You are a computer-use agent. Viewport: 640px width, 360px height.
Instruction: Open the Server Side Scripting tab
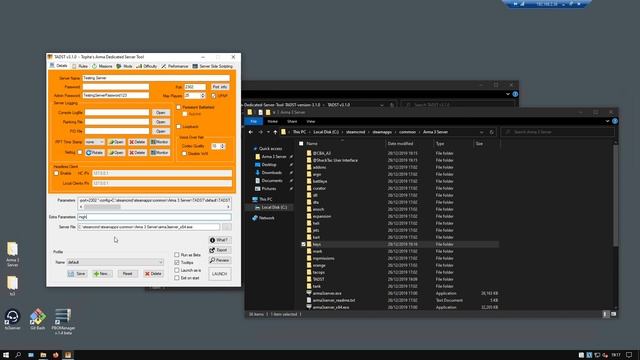pyautogui.click(x=213, y=66)
